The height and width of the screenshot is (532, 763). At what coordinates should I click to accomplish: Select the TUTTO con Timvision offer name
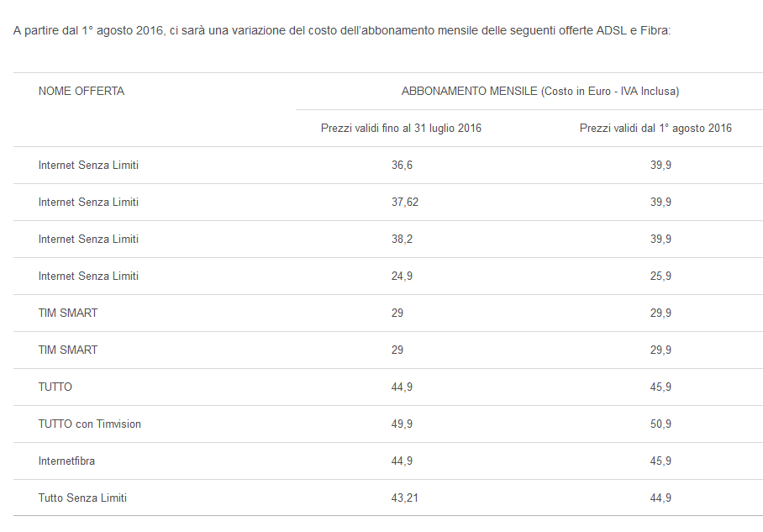coord(90,424)
